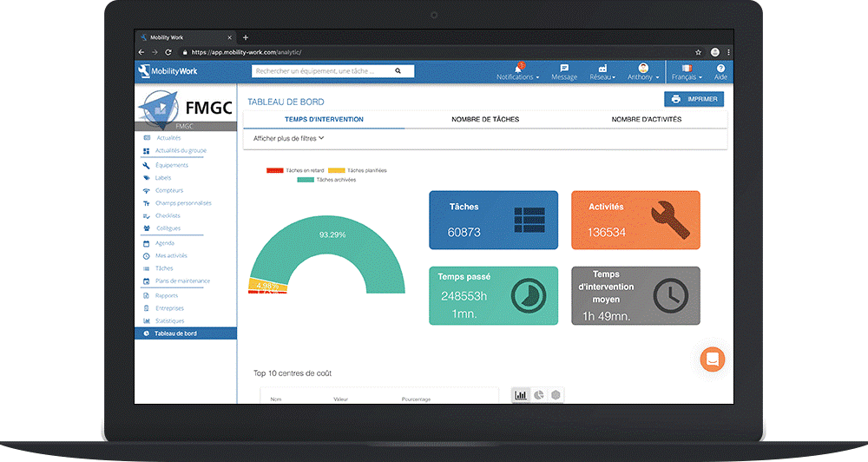Click wrench icon in Activités card
The height and width of the screenshot is (462, 868).
click(670, 220)
